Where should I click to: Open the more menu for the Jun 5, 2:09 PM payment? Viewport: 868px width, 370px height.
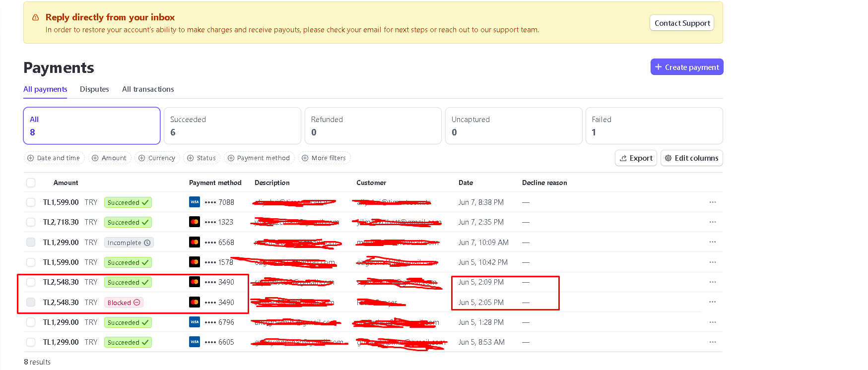click(713, 282)
